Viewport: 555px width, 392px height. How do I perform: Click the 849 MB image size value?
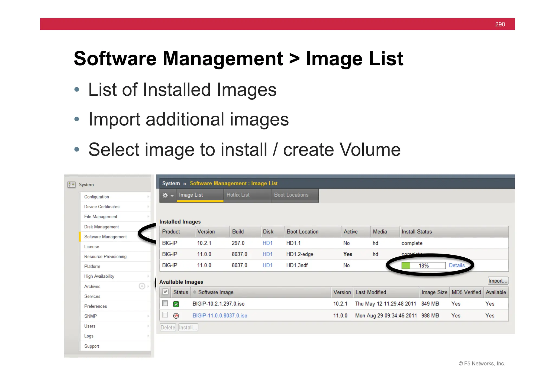point(430,304)
